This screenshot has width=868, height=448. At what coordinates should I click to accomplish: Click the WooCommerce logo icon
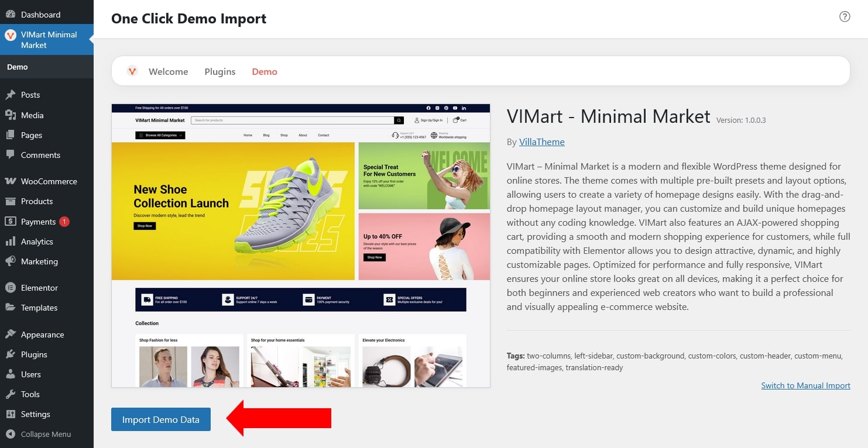[x=10, y=181]
